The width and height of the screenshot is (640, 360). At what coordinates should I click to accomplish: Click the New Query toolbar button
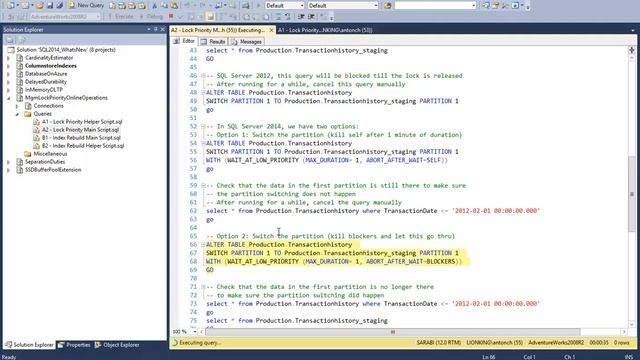pyautogui.click(x=86, y=5)
